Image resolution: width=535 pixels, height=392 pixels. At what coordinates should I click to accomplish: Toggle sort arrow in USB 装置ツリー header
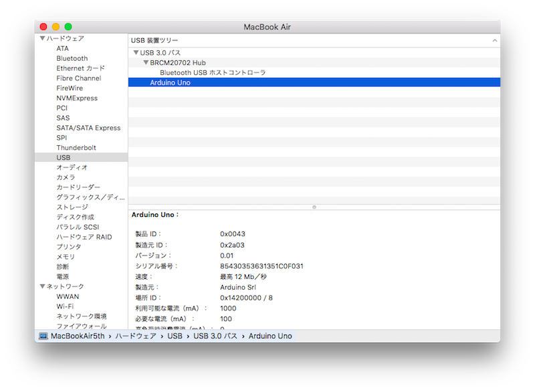[494, 40]
